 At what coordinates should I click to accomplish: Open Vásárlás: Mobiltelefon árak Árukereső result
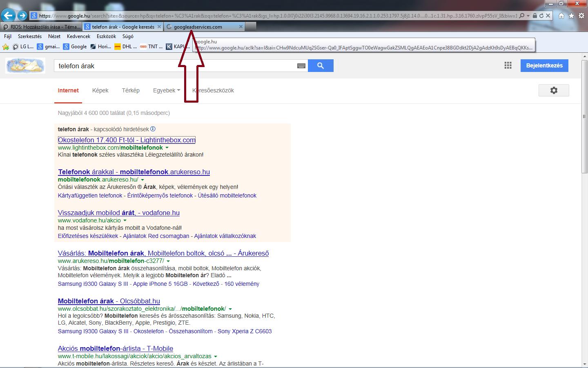[x=163, y=253]
